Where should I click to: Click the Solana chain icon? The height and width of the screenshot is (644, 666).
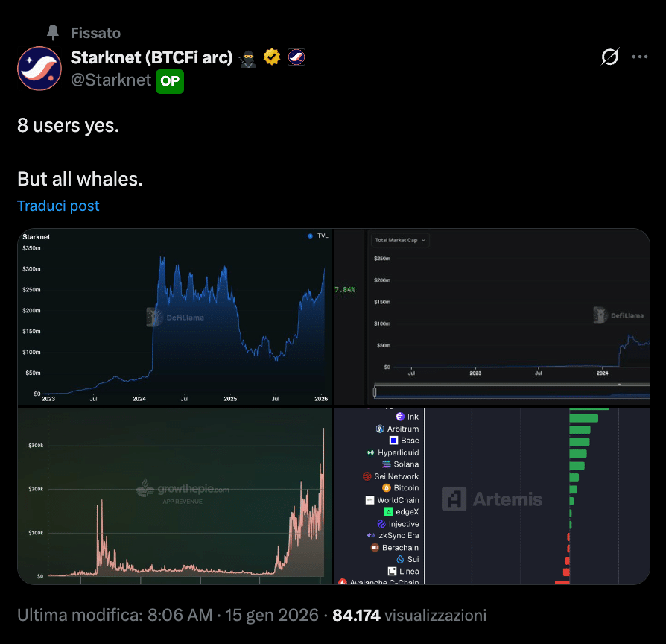(387, 464)
